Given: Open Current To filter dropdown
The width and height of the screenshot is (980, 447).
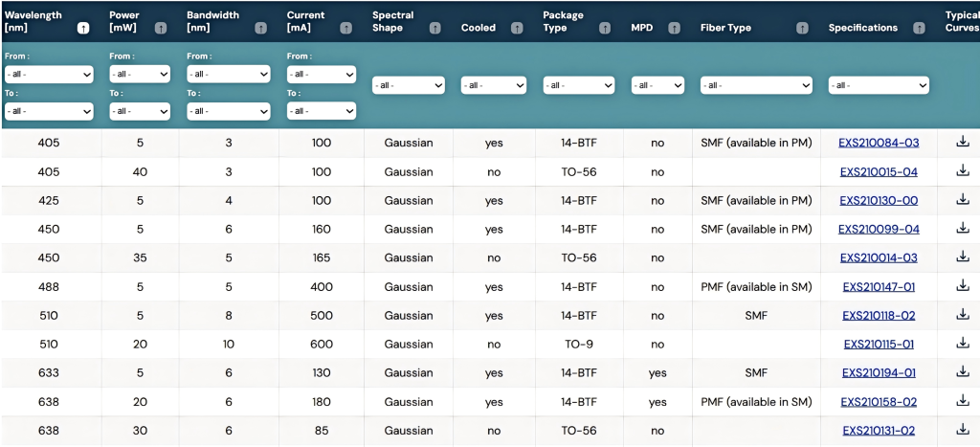Looking at the screenshot, I should click(322, 111).
